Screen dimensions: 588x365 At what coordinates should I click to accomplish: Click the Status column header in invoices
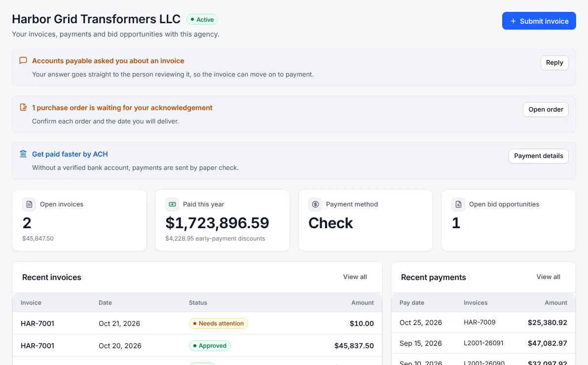pyautogui.click(x=198, y=303)
